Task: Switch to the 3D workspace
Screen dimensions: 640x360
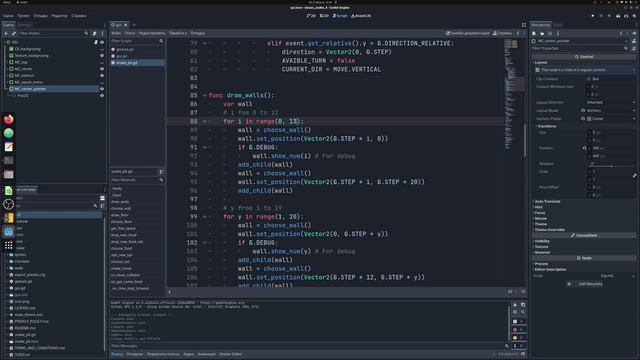Action: point(324,16)
